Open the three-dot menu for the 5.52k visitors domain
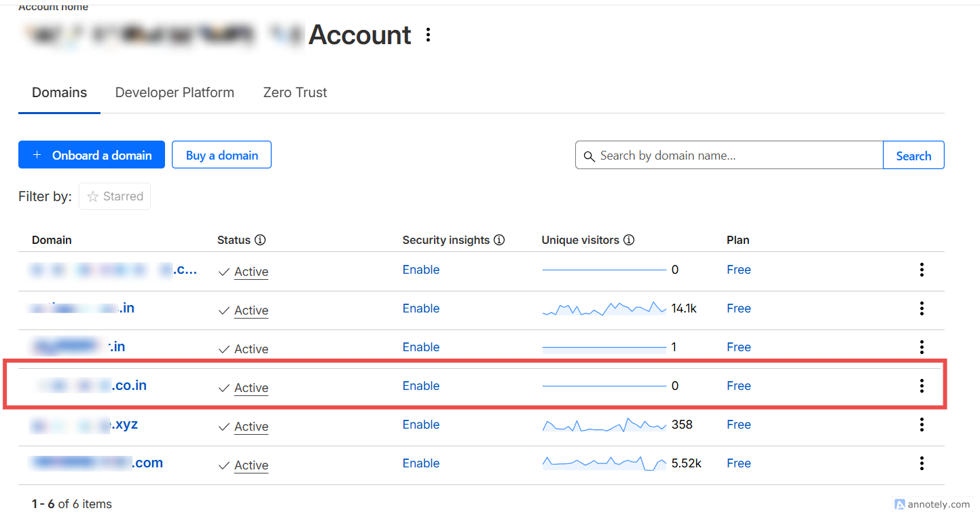 pyautogui.click(x=922, y=463)
